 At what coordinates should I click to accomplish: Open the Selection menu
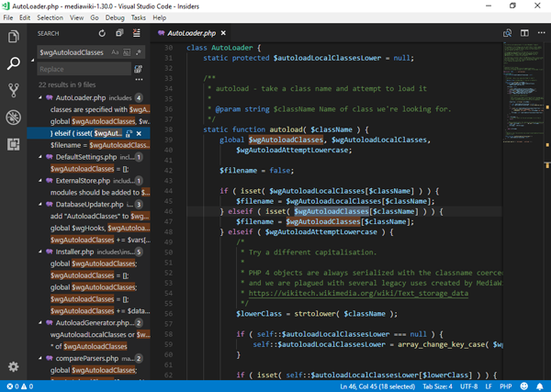pos(50,17)
